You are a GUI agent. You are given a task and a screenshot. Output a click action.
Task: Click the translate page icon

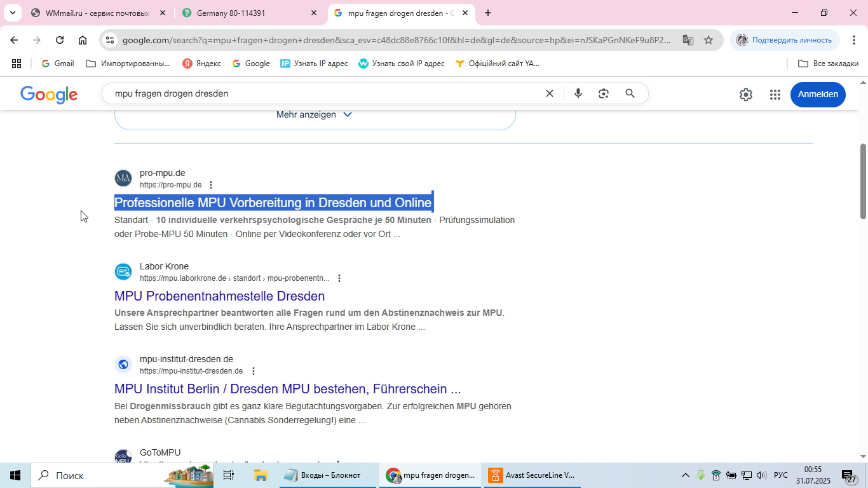[688, 40]
